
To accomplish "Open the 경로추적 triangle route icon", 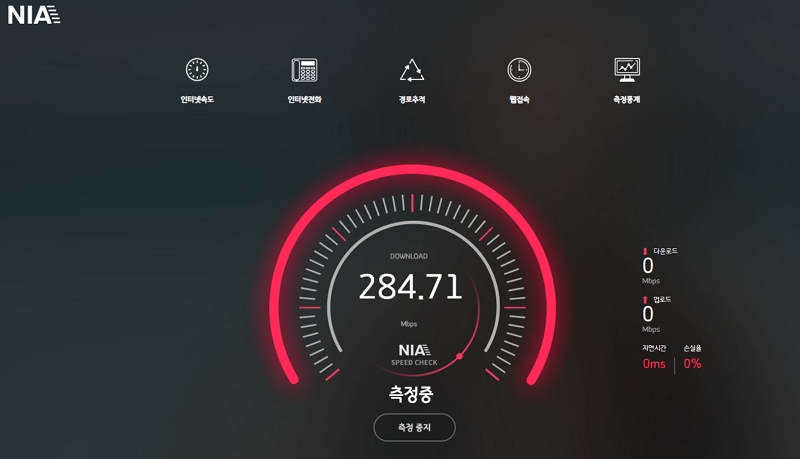I will [x=412, y=69].
